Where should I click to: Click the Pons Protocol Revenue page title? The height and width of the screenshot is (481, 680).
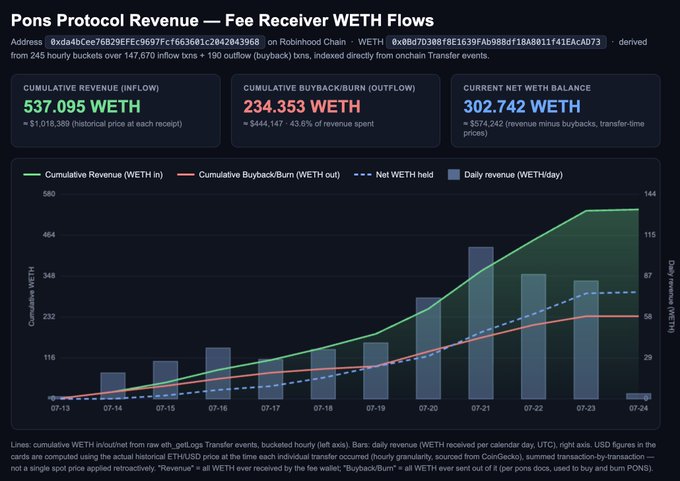click(x=222, y=20)
